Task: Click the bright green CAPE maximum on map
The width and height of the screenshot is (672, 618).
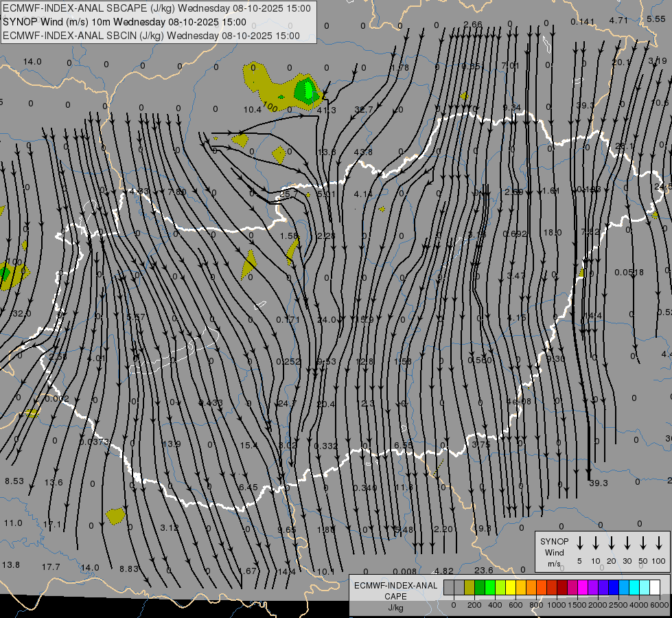Action: tap(306, 89)
